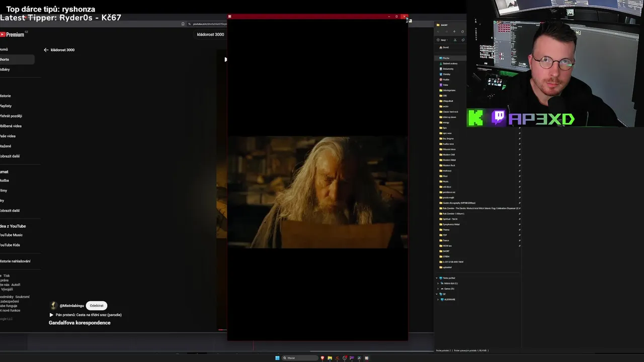Open Hudba folder in Explorer
Screen dimensions: 644x362
[445, 79]
